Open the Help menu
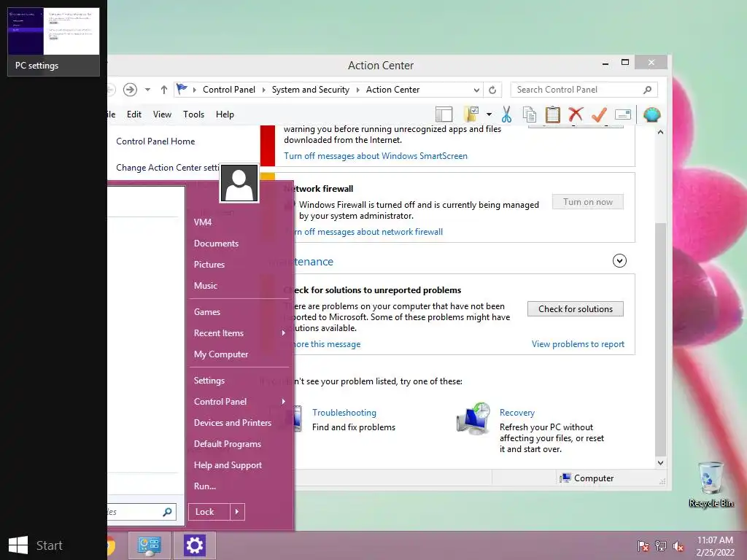The height and width of the screenshot is (560, 747). tap(225, 114)
